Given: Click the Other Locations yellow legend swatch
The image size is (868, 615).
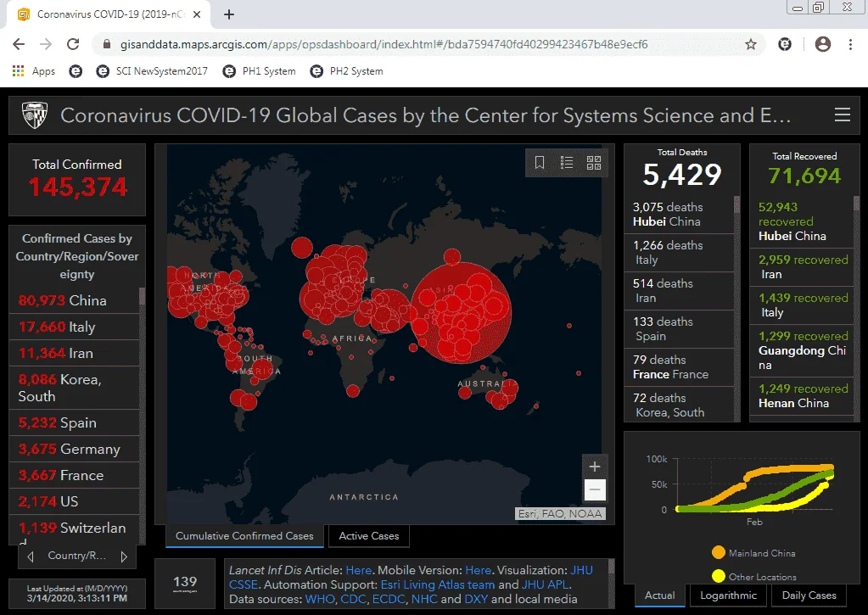Looking at the screenshot, I should 719,576.
